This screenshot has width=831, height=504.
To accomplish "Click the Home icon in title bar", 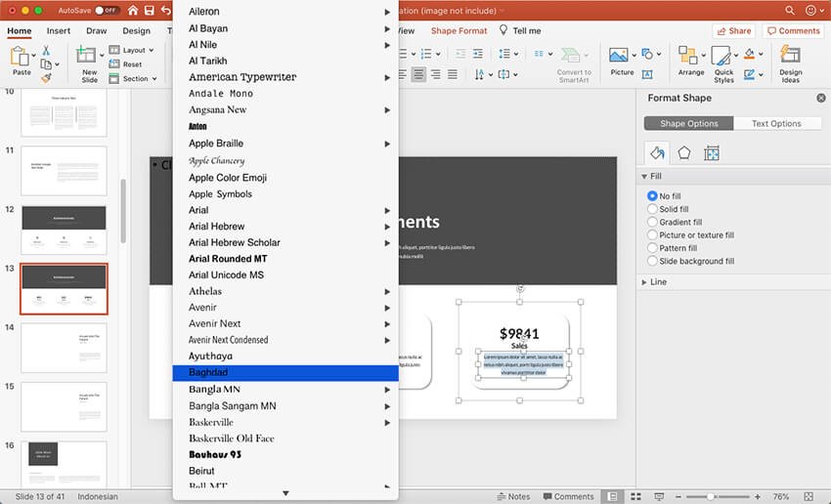I will [x=133, y=10].
